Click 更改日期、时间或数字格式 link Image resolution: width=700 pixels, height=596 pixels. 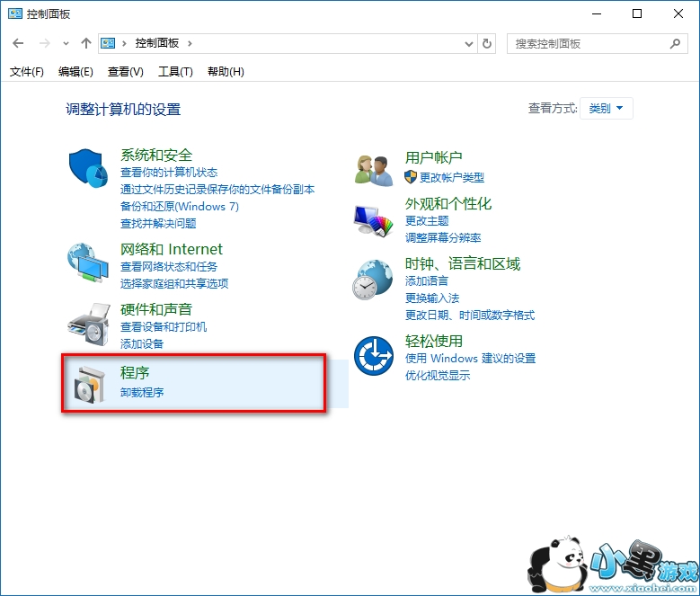(470, 316)
